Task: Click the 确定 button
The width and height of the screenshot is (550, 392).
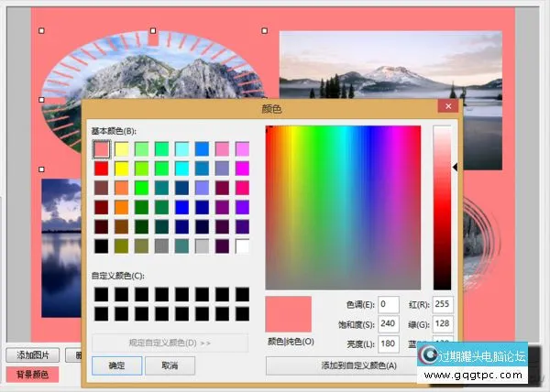Action: tap(116, 365)
